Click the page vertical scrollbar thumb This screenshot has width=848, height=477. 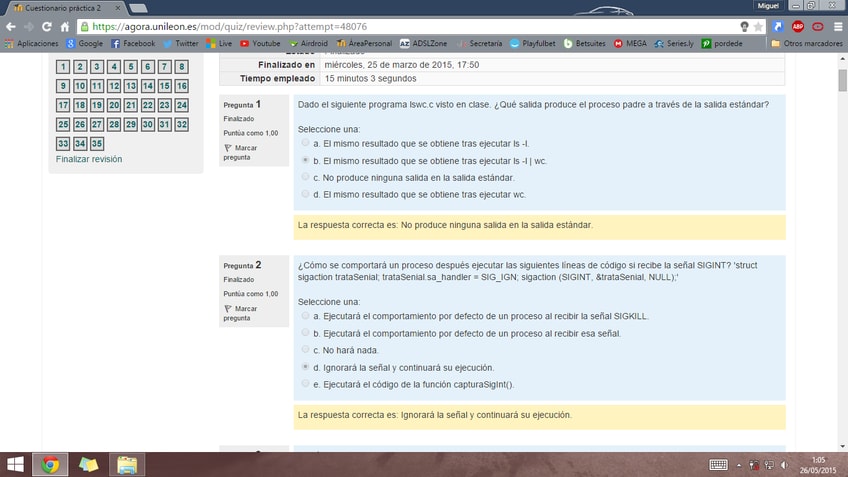pyautogui.click(x=842, y=80)
